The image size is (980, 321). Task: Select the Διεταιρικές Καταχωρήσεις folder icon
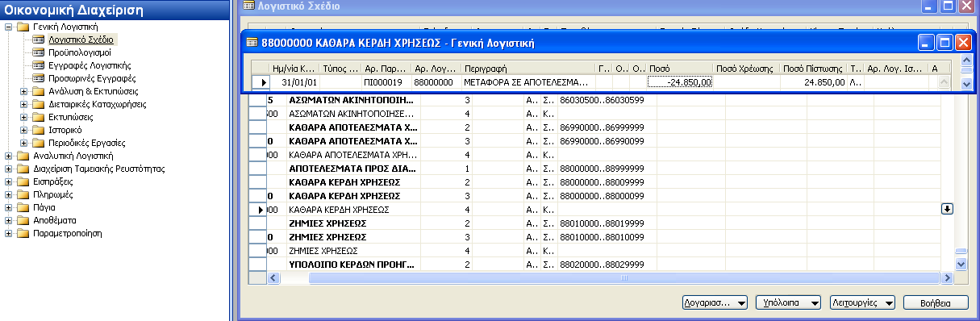(x=39, y=104)
